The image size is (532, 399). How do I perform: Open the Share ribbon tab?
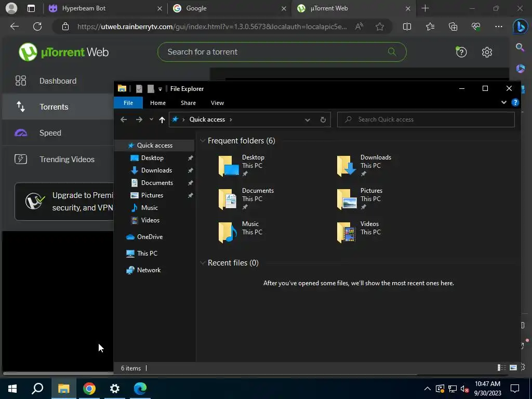(188, 103)
